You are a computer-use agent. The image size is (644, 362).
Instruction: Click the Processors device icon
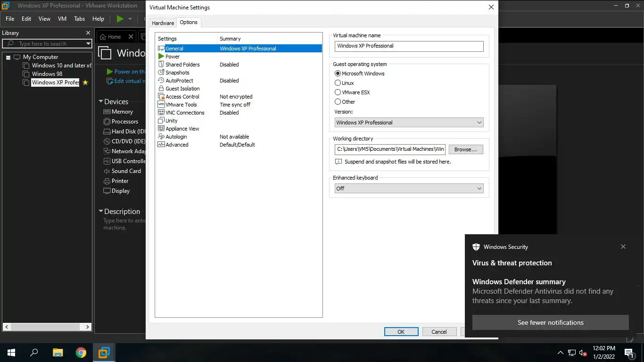(107, 122)
